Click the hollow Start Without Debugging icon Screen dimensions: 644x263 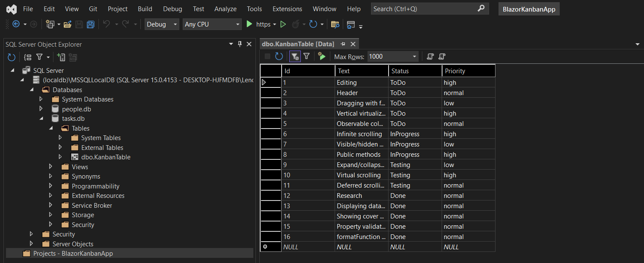tap(283, 24)
